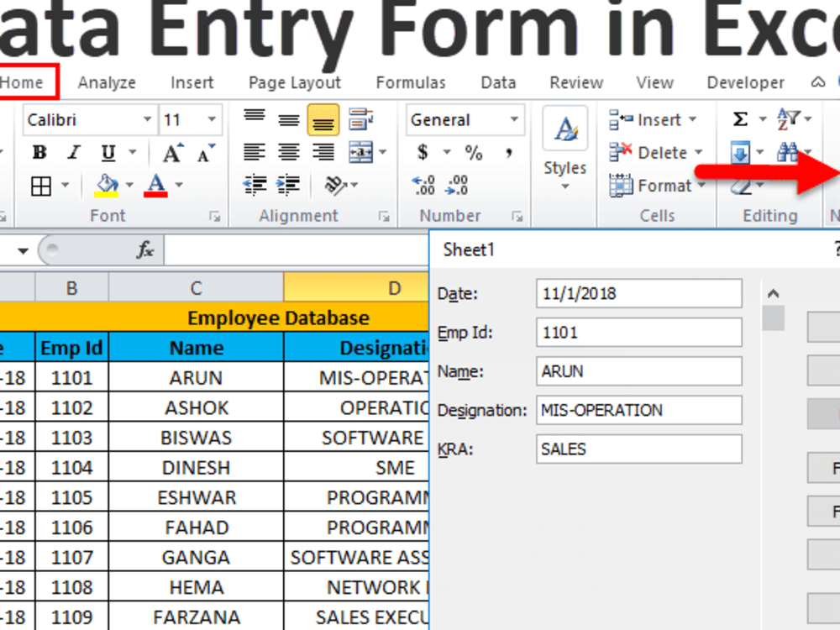Apply red Font Color
The height and width of the screenshot is (630, 840).
click(x=156, y=186)
